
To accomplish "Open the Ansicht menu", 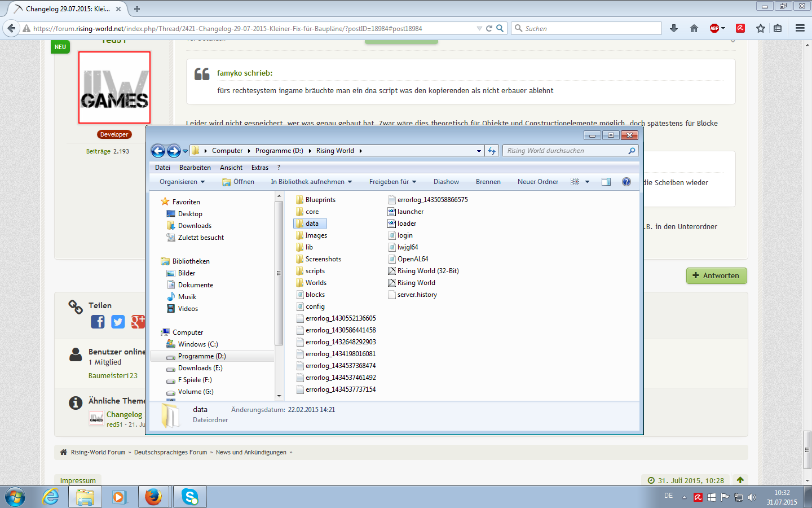I will click(x=231, y=168).
